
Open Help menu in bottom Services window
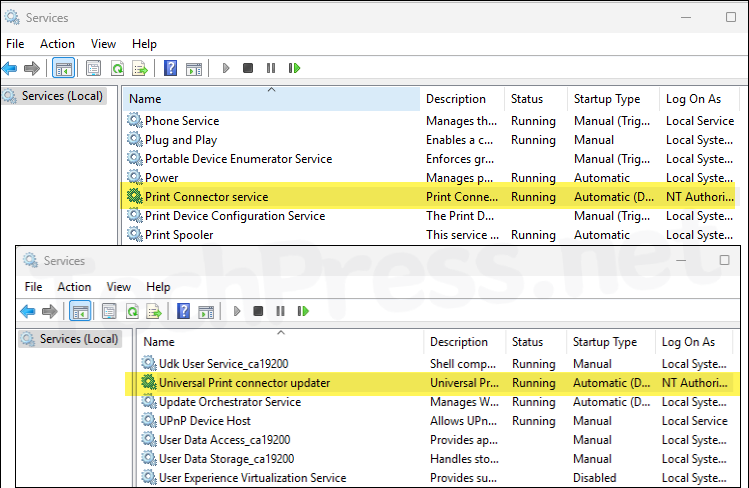(x=158, y=287)
